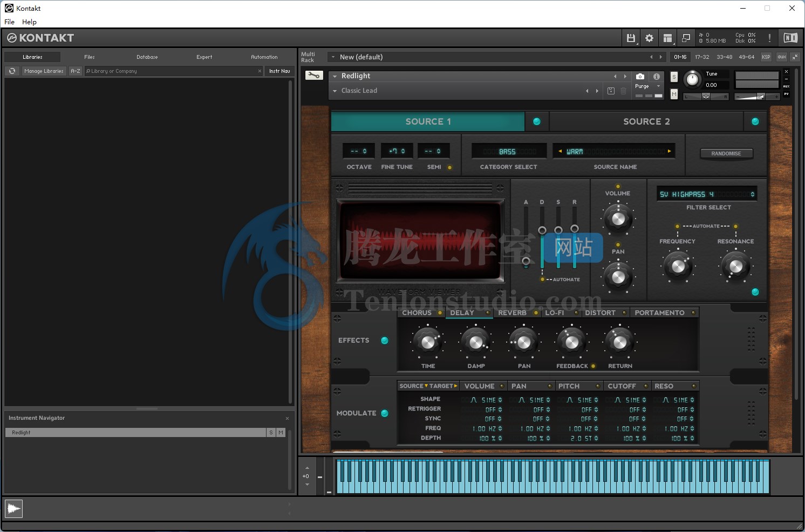The height and width of the screenshot is (532, 805).
Task: Mute the Redlight instrument with M
Action: (674, 94)
